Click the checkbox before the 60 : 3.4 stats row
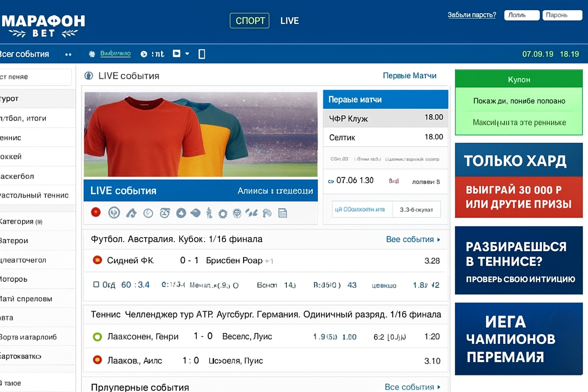Image resolution: width=588 pixels, height=392 pixels. [96, 284]
